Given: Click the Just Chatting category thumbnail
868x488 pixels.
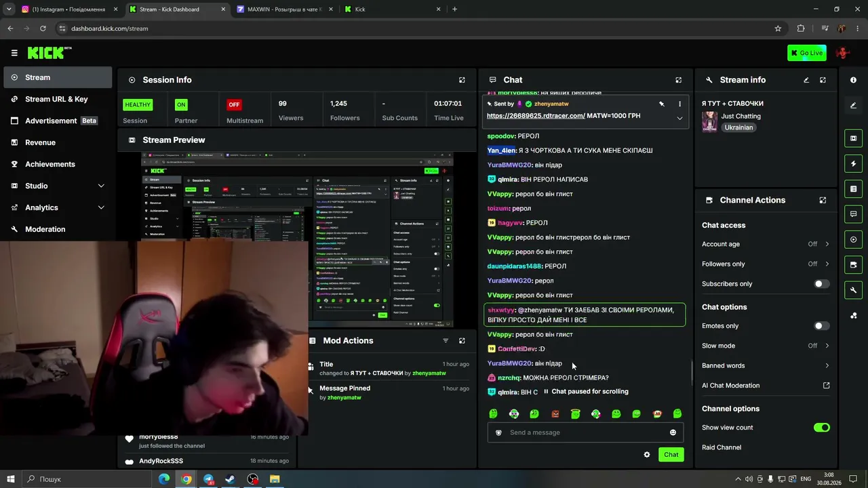Looking at the screenshot, I should tap(710, 121).
